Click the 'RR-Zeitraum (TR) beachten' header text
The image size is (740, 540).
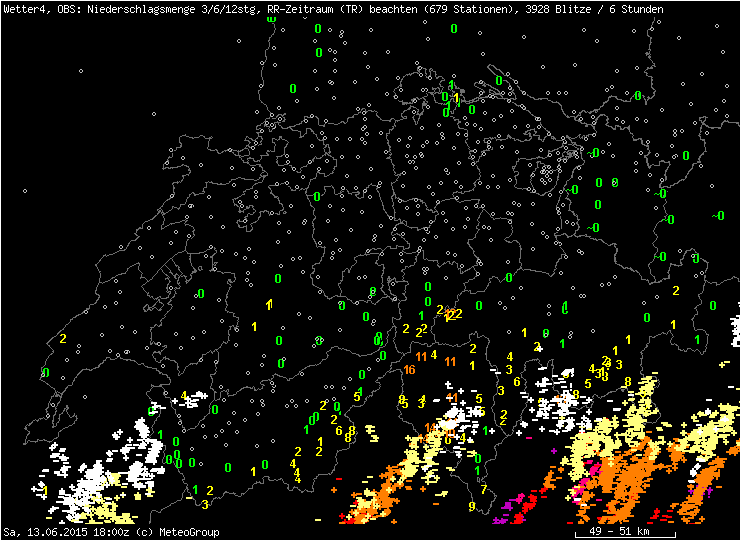(342, 9)
